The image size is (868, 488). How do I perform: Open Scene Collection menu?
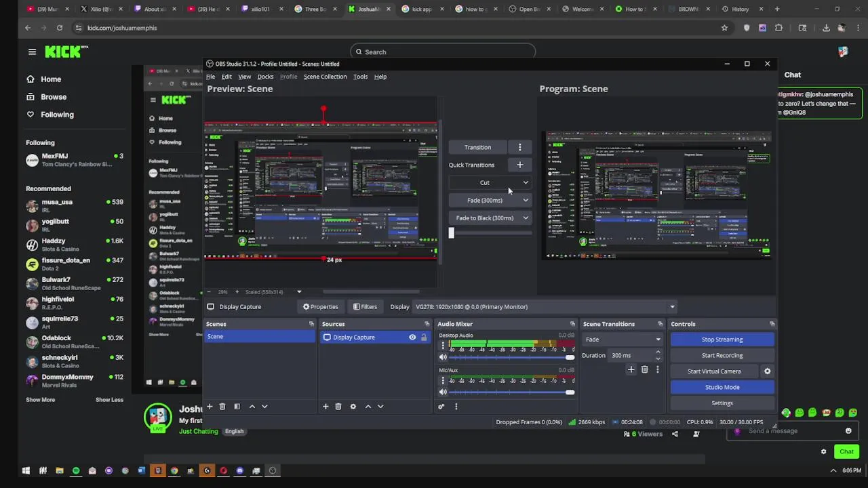point(325,77)
